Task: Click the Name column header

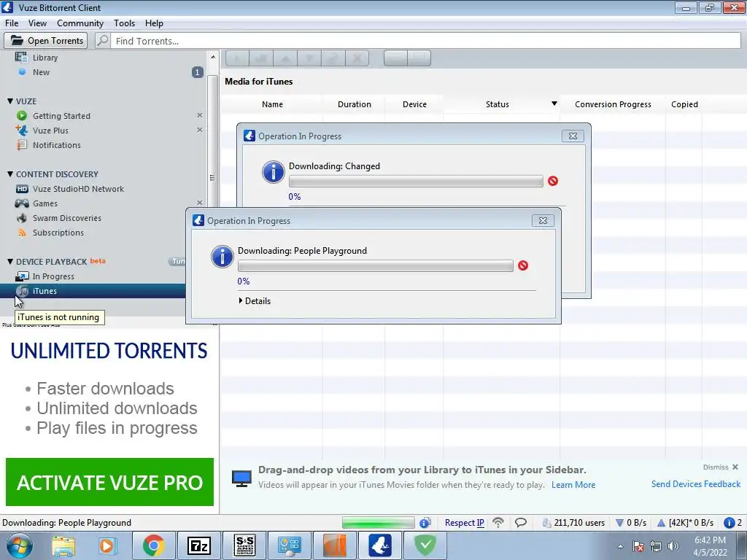Action: (272, 104)
